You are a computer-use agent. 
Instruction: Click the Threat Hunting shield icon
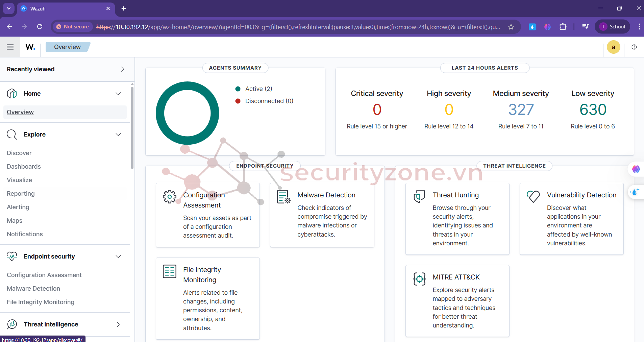point(419,196)
